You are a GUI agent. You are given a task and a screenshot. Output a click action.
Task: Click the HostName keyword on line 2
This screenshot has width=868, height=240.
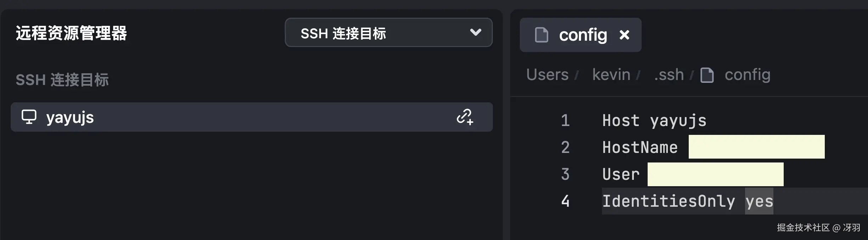click(x=640, y=147)
